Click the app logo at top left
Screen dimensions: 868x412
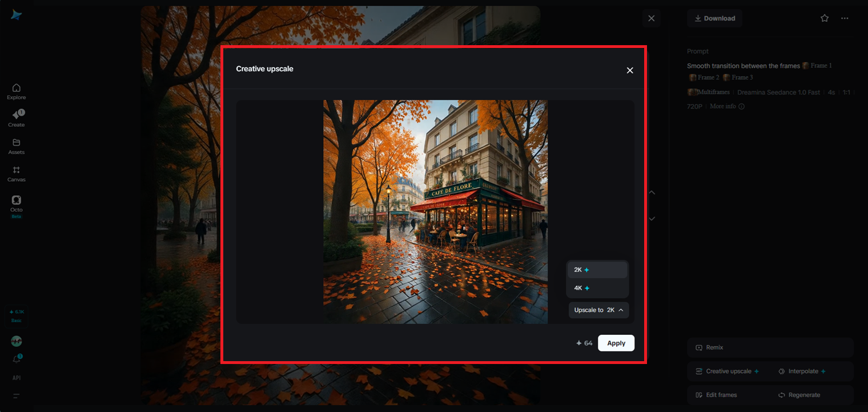(17, 15)
